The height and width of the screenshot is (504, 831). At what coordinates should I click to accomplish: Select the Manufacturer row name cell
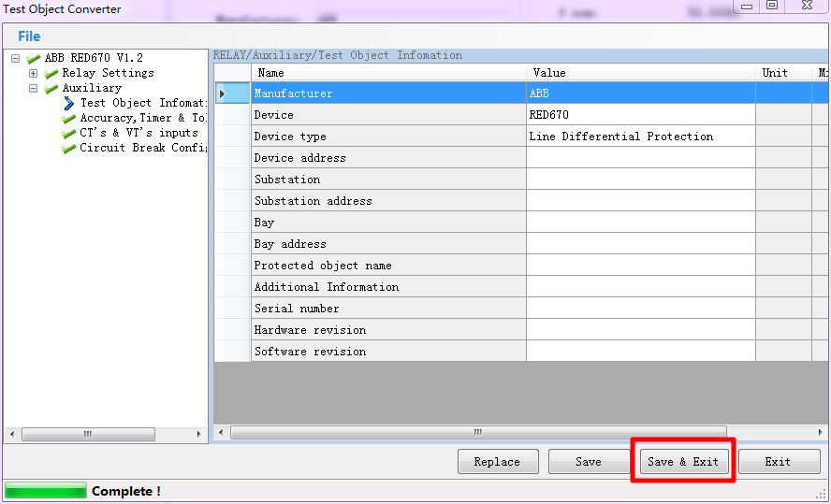[388, 94]
